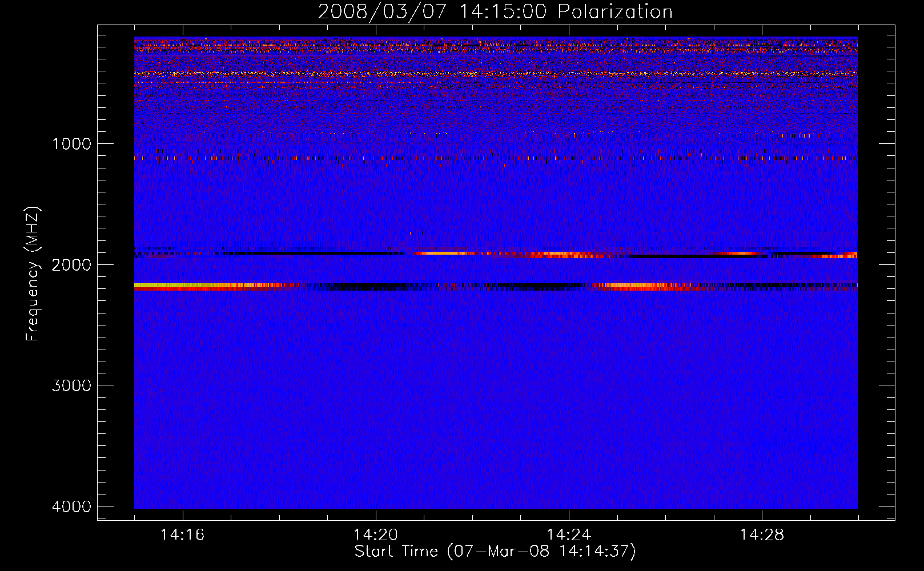Click the 14:28 time tick label

coord(762,534)
